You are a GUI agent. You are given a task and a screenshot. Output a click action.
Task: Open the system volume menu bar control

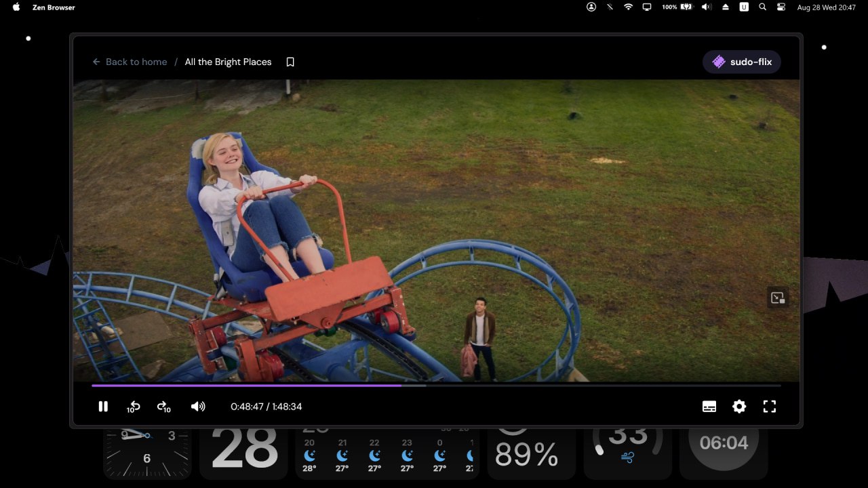click(707, 7)
